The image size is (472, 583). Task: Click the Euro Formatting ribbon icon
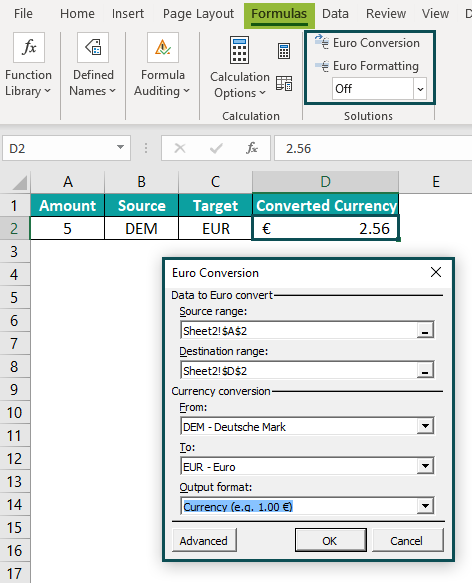[322, 66]
